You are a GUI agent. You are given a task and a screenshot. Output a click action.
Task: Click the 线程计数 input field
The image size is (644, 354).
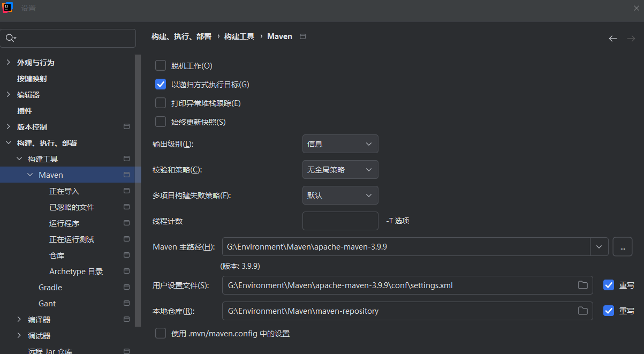340,221
